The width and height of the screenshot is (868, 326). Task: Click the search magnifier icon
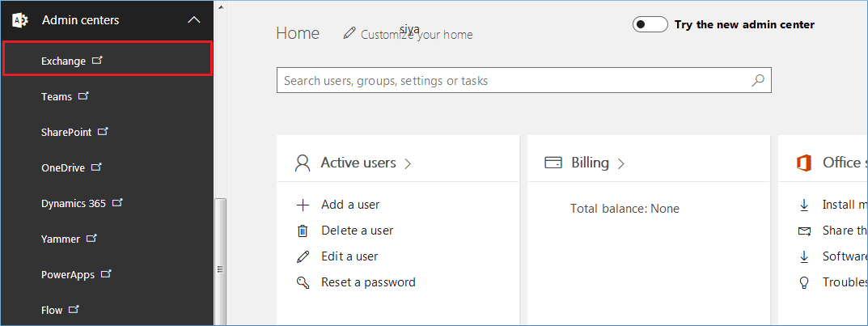(x=758, y=81)
